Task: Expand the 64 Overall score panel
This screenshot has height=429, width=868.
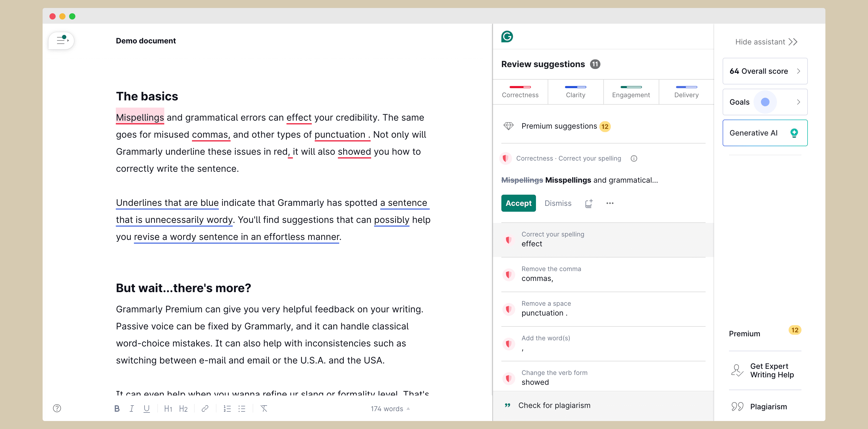Action: [765, 71]
